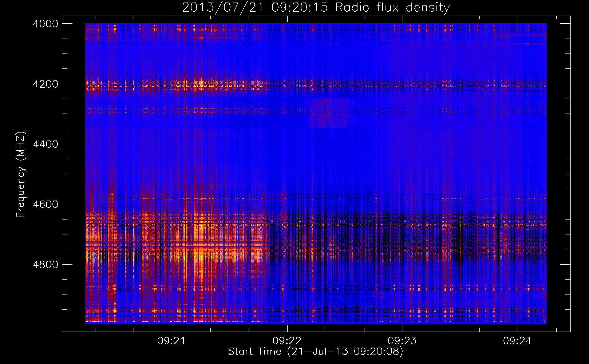Image resolution: width=589 pixels, height=364 pixels.
Task: Click the "Frequency (MHZ)" y-axis title
Action: click(21, 175)
